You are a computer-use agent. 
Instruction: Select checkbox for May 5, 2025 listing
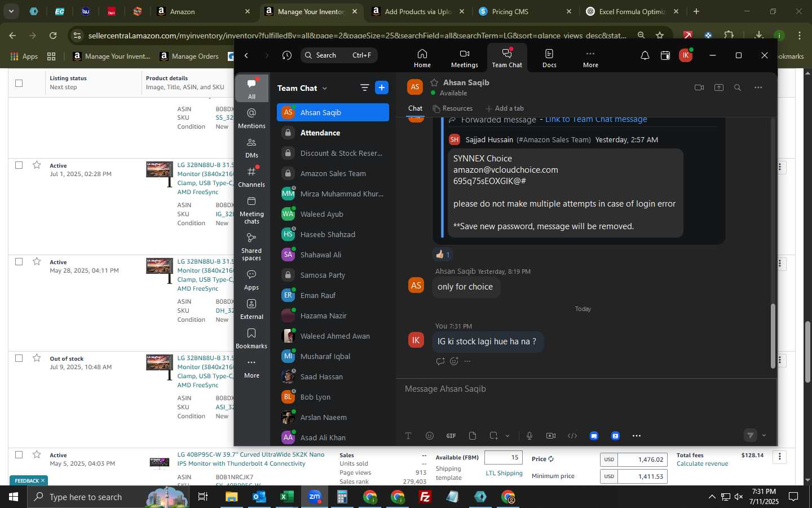click(x=19, y=454)
